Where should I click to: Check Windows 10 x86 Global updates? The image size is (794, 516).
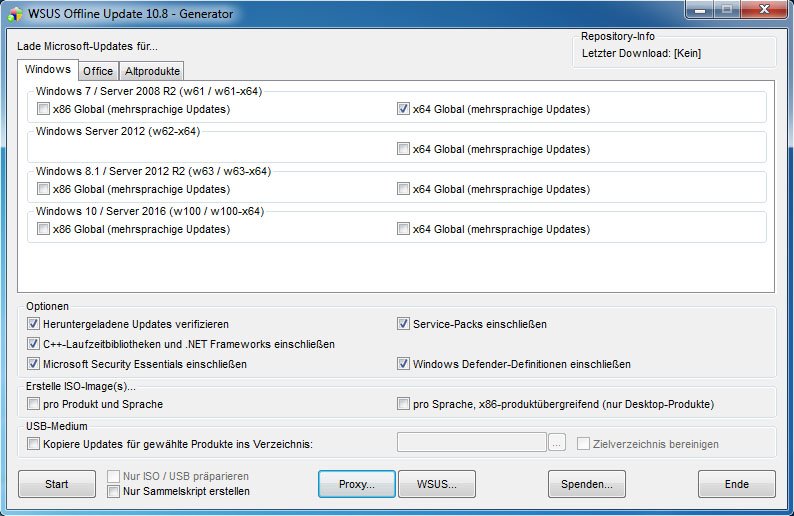(x=44, y=229)
